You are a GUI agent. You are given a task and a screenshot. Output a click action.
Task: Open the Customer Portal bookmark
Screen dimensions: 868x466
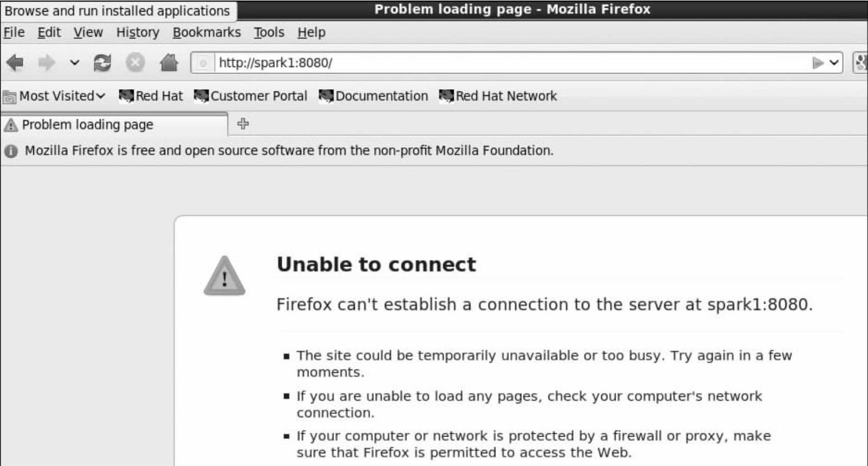click(x=251, y=96)
